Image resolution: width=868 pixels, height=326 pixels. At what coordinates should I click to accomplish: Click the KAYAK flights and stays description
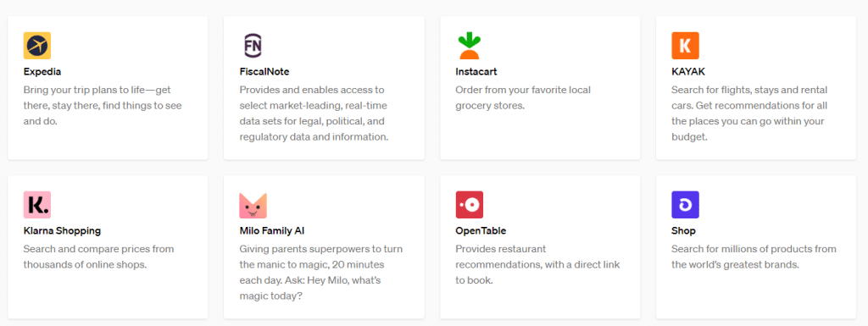(749, 113)
